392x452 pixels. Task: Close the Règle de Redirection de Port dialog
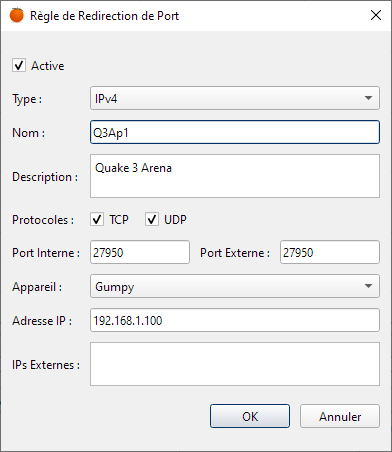376,15
